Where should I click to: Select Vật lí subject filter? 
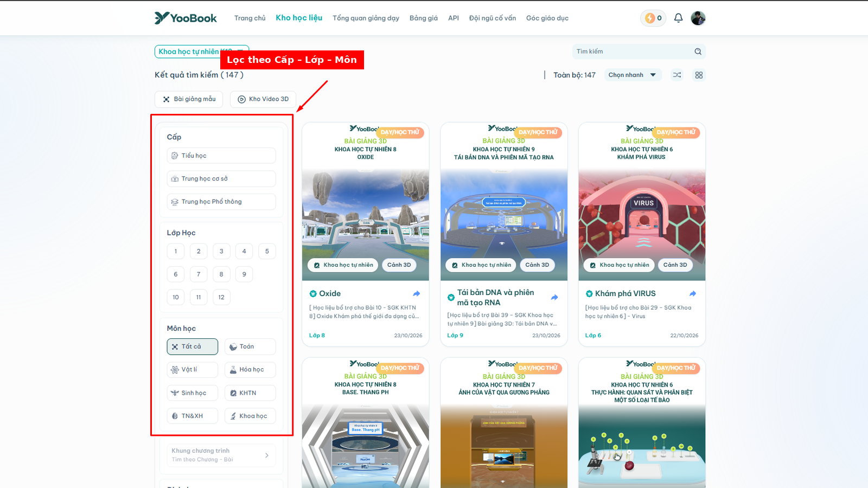[193, 370]
